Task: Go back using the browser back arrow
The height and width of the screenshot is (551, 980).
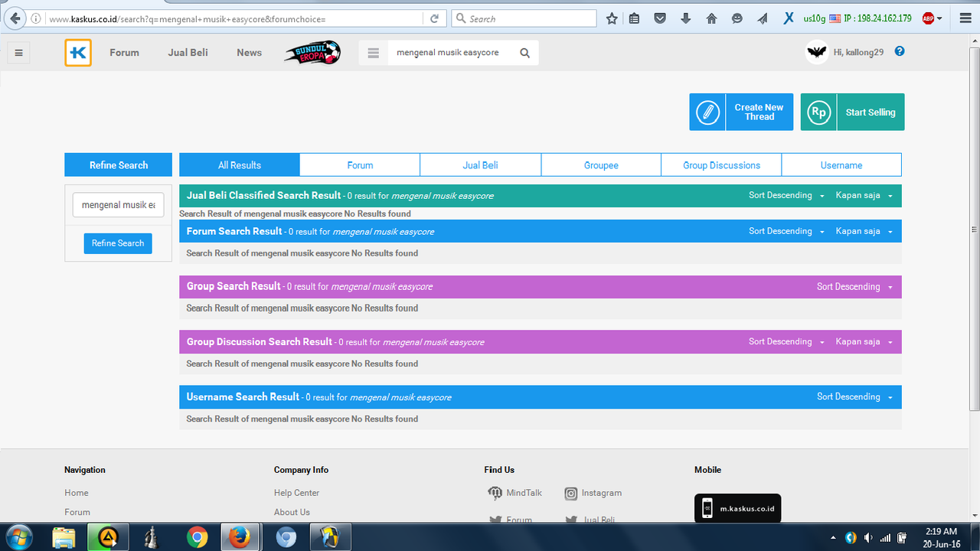Action: click(14, 18)
